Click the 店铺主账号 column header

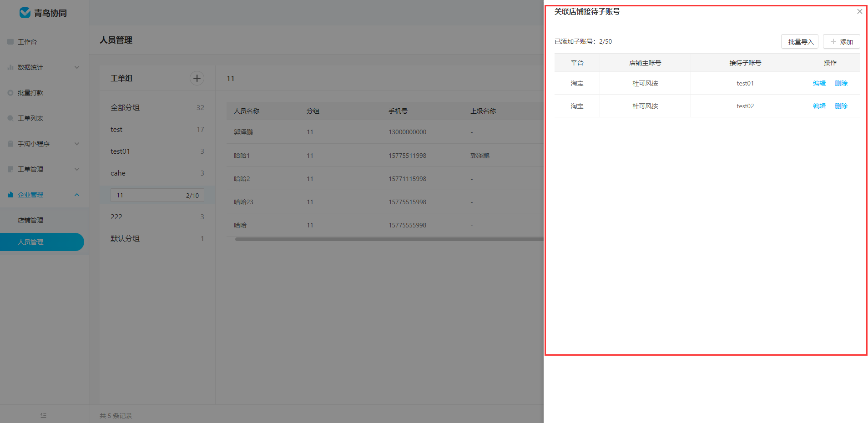click(x=645, y=63)
